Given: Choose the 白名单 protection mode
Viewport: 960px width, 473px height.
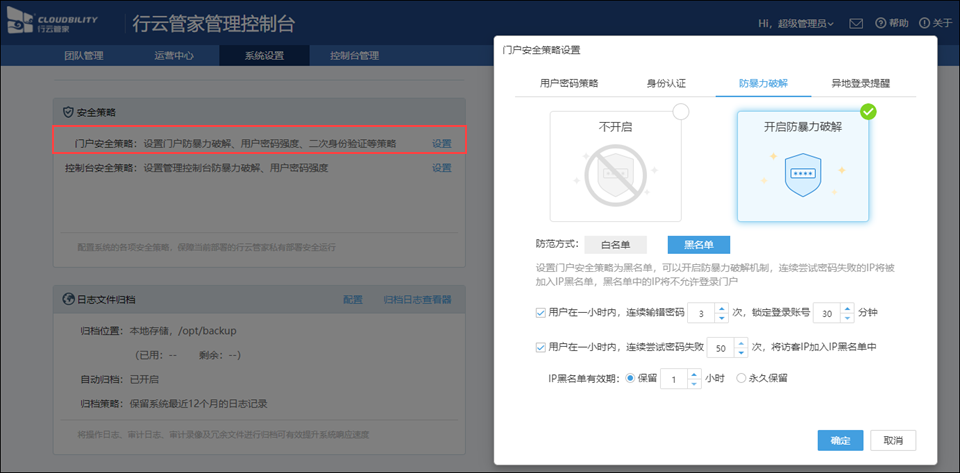Looking at the screenshot, I should (x=615, y=245).
